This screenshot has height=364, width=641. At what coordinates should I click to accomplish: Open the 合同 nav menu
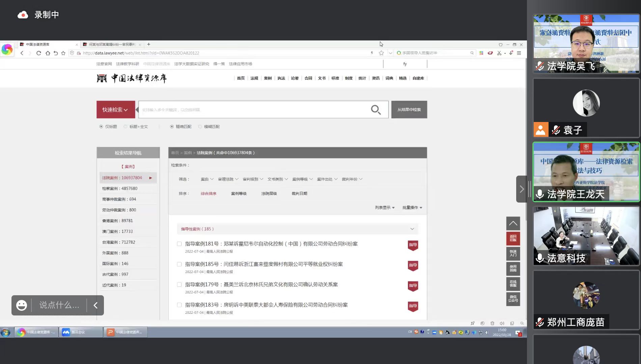coord(308,78)
